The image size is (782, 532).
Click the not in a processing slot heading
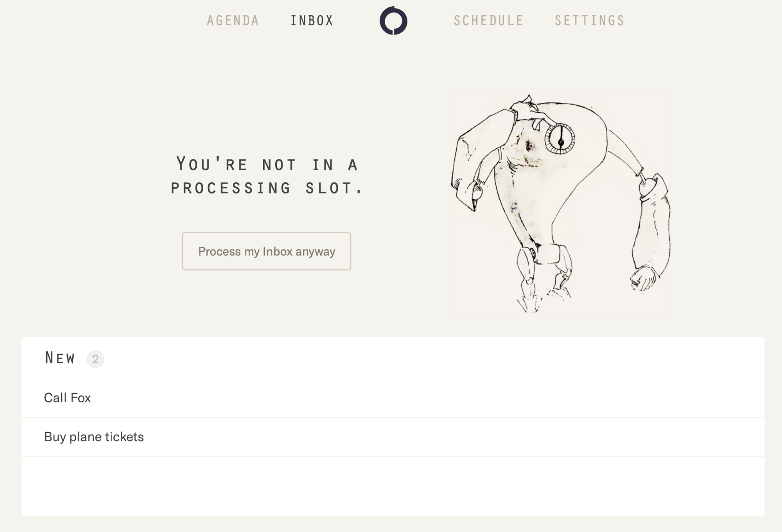coord(267,176)
